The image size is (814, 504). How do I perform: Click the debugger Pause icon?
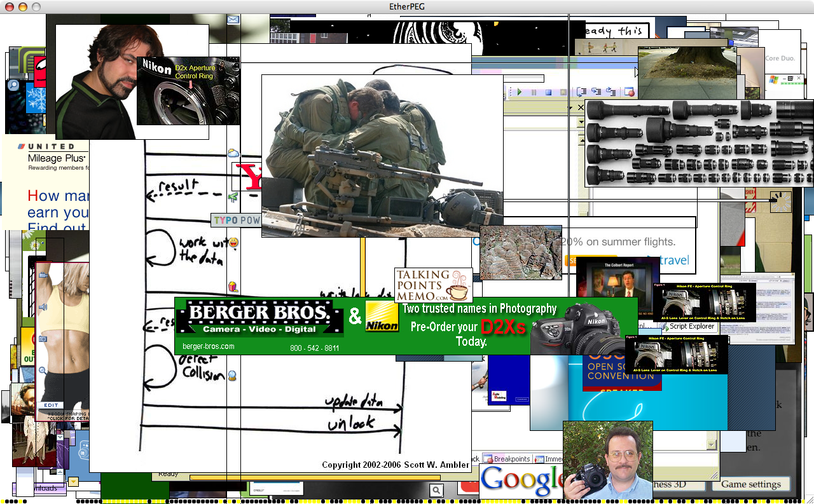click(534, 92)
